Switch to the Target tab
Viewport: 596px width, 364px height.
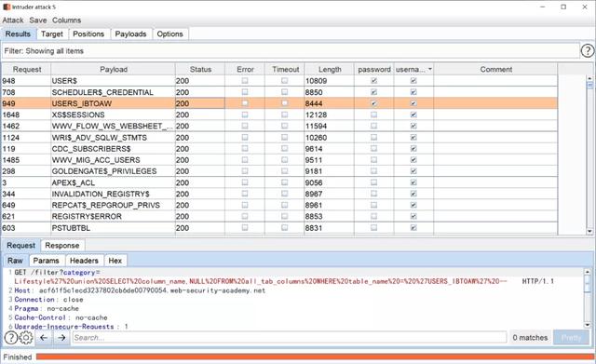pyautogui.click(x=52, y=34)
